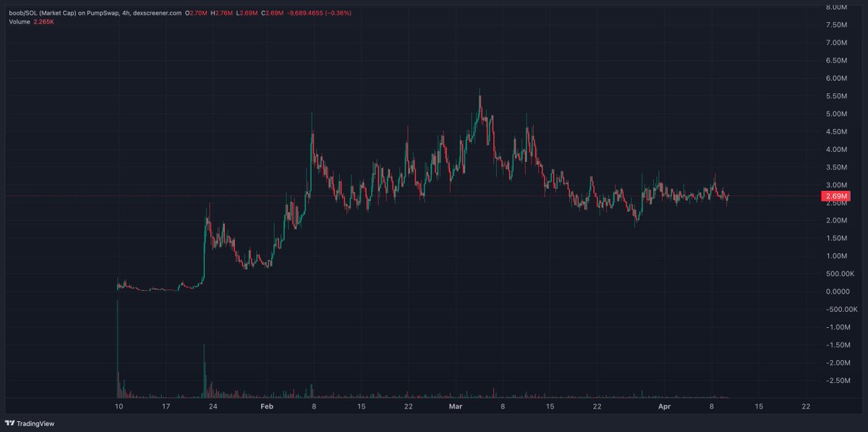
Task: Click the Feb label on the time axis
Action: [x=267, y=407]
